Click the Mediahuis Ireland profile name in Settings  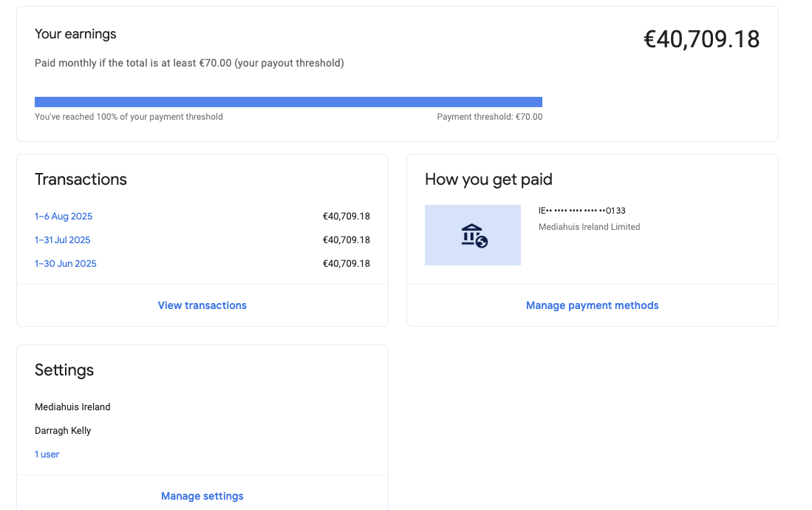[x=72, y=407]
